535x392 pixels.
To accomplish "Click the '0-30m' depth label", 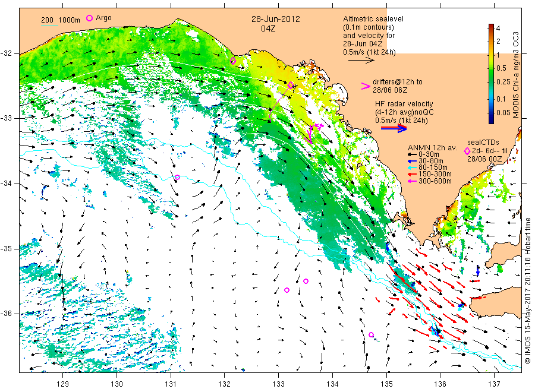I will tap(429, 154).
